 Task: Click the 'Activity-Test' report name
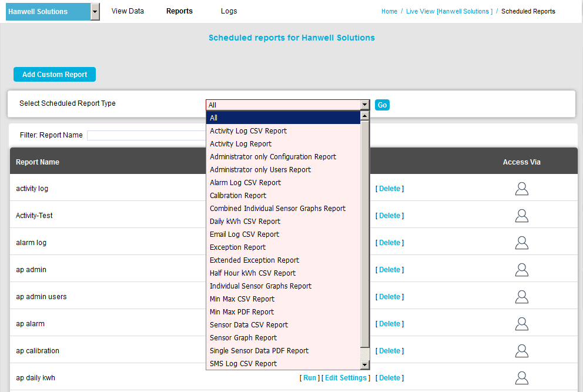click(34, 216)
